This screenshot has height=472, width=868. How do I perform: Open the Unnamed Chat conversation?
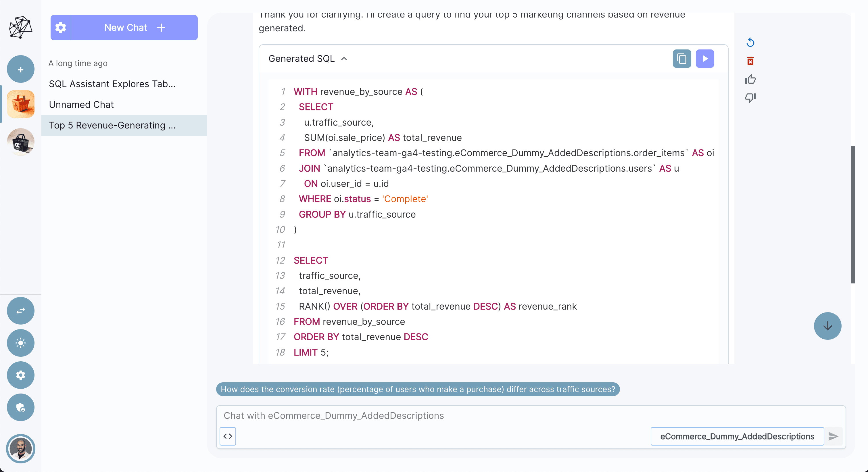coord(81,104)
